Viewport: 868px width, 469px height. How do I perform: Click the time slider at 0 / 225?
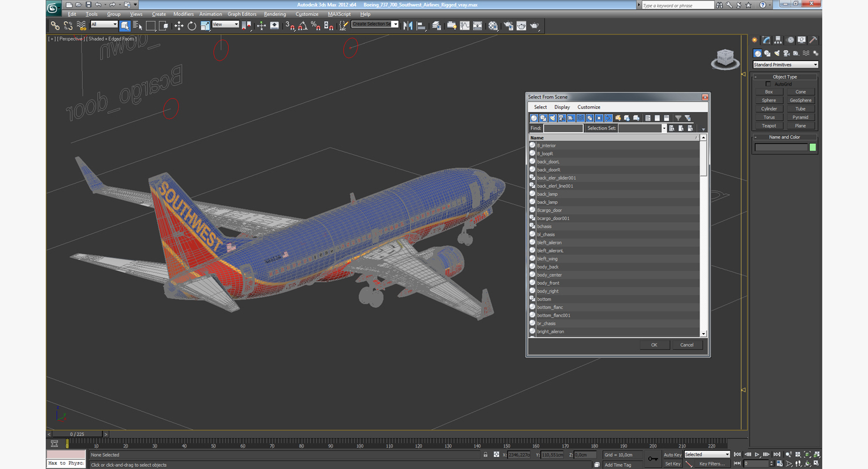[77, 434]
